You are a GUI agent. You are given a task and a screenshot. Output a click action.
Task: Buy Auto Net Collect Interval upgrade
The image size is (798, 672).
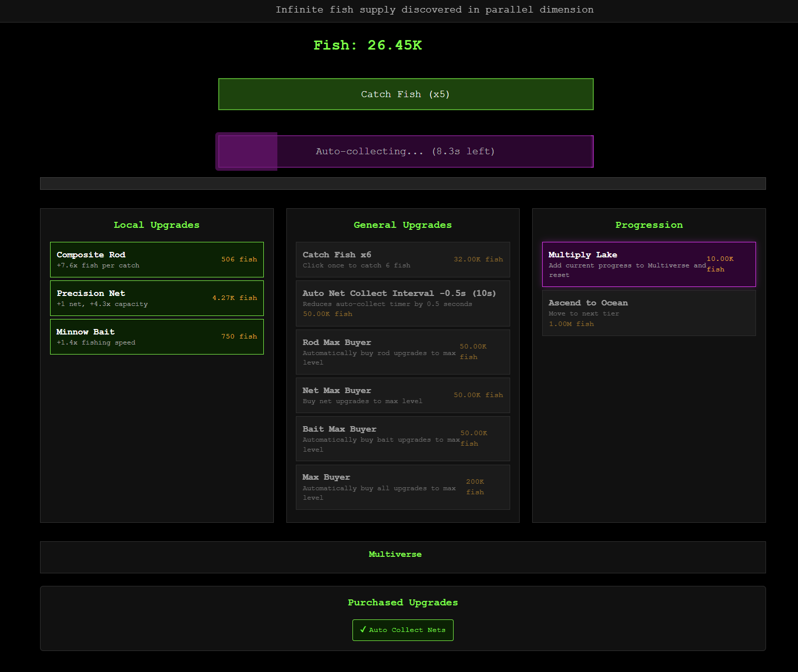click(403, 303)
